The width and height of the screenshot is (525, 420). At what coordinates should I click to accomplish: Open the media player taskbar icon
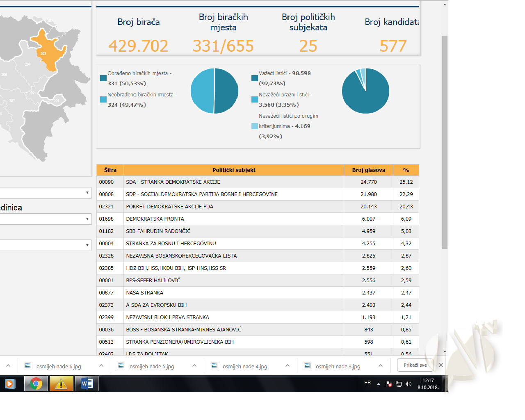pos(10,384)
